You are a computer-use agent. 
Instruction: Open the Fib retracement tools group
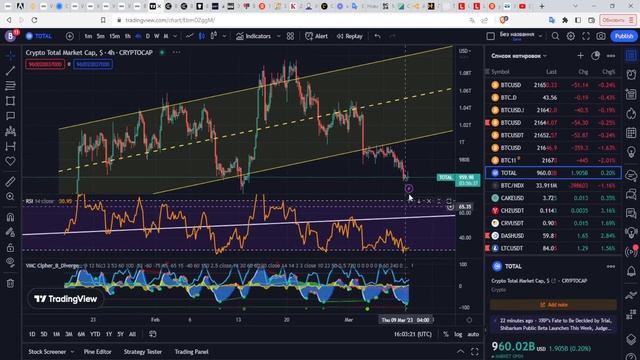(x=10, y=86)
